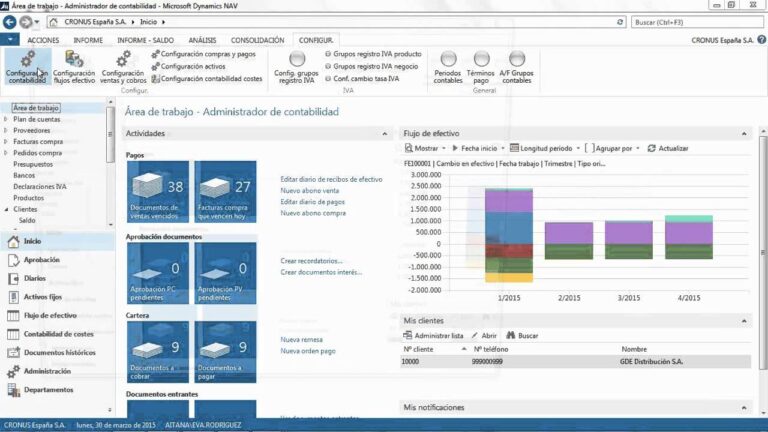Open the Longitud periodo dropdown
Screen dimensions: 768x432
[x=545, y=148]
